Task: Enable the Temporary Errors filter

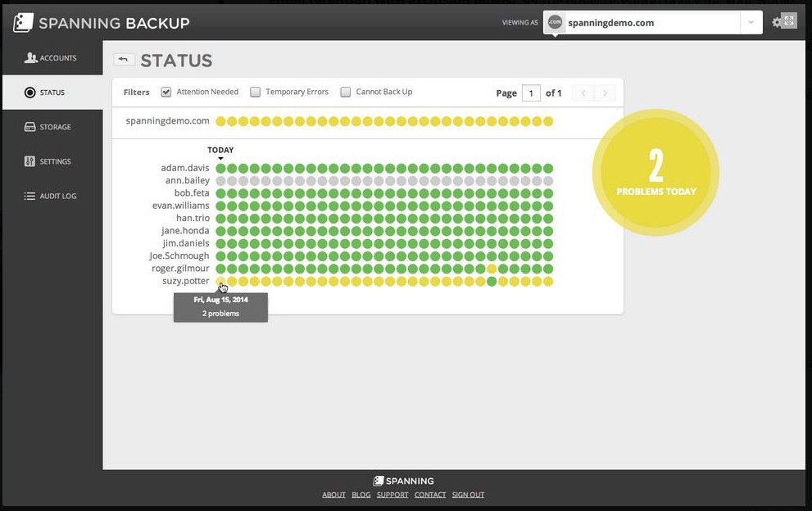Action: pyautogui.click(x=256, y=93)
